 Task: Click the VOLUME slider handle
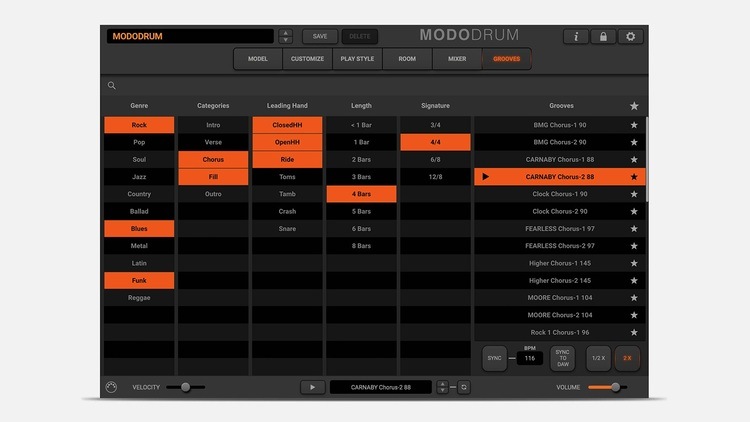tap(615, 387)
